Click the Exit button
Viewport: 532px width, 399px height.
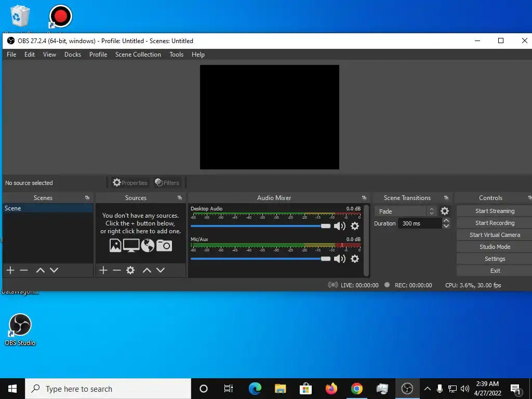(495, 271)
